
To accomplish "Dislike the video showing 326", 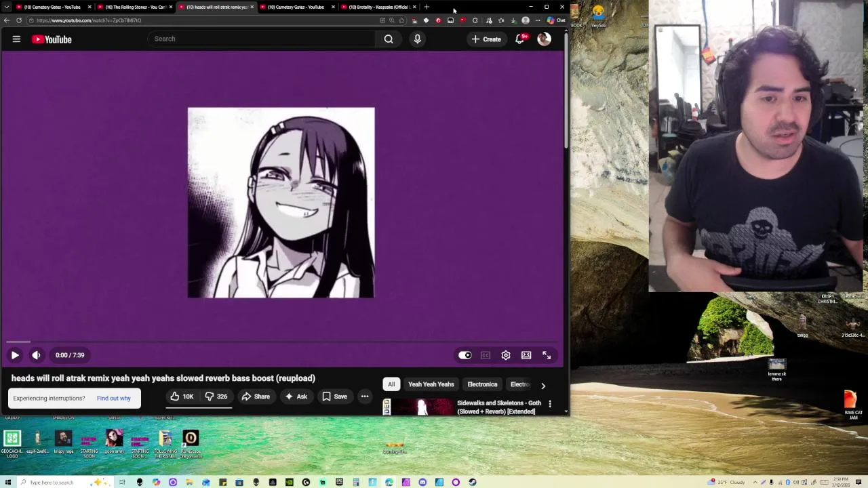I will 217,396.
